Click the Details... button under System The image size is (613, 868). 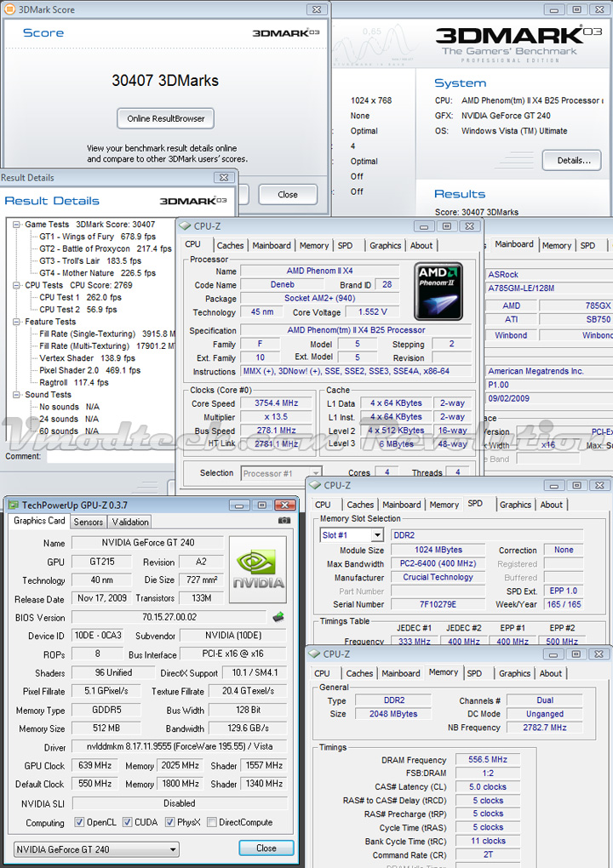(573, 160)
